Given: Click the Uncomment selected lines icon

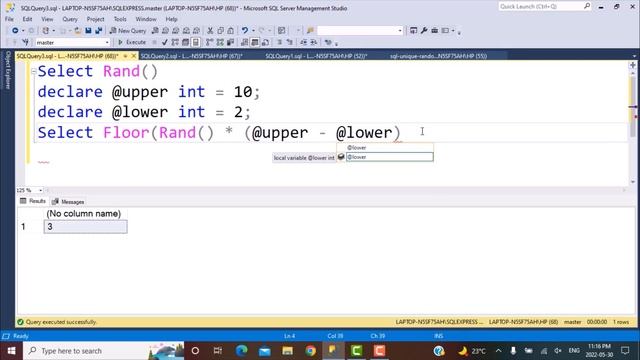Looking at the screenshot, I should click(x=290, y=42).
